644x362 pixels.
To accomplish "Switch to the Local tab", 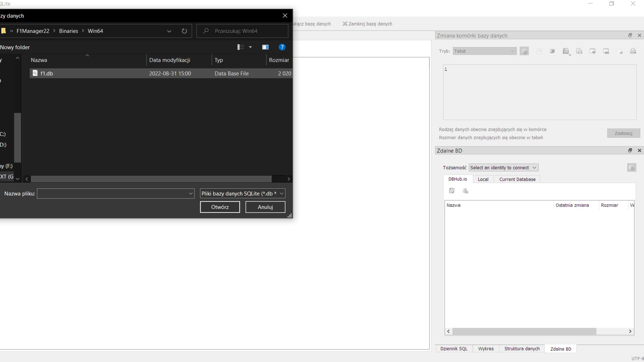I will (x=483, y=179).
